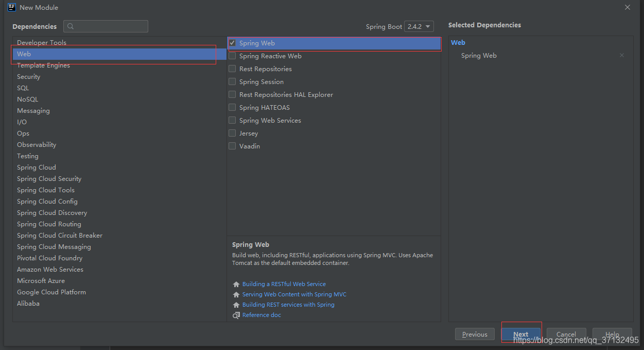Select Spring Cloud Security category
This screenshot has height=350, width=644.
pyautogui.click(x=119, y=179)
